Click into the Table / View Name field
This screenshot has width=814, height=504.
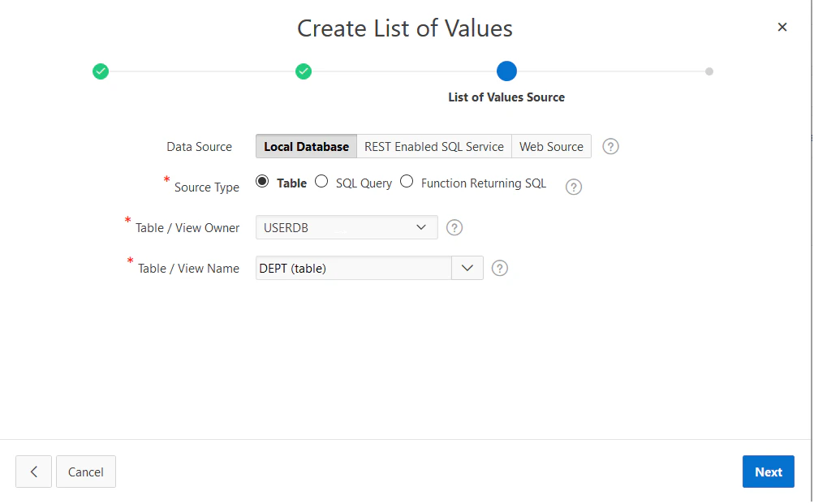[x=354, y=268]
